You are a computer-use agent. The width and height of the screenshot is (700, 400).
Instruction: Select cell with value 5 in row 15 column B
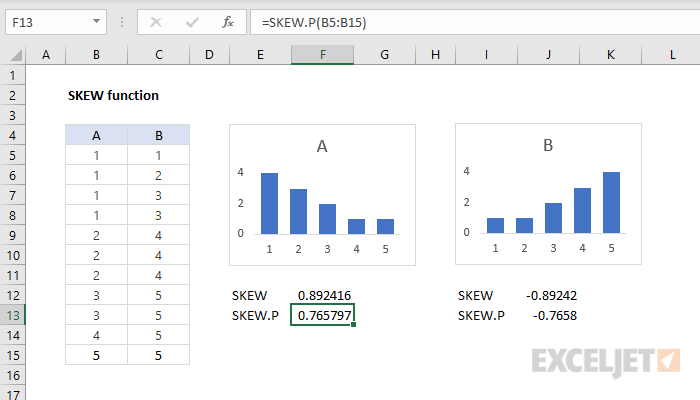96,355
